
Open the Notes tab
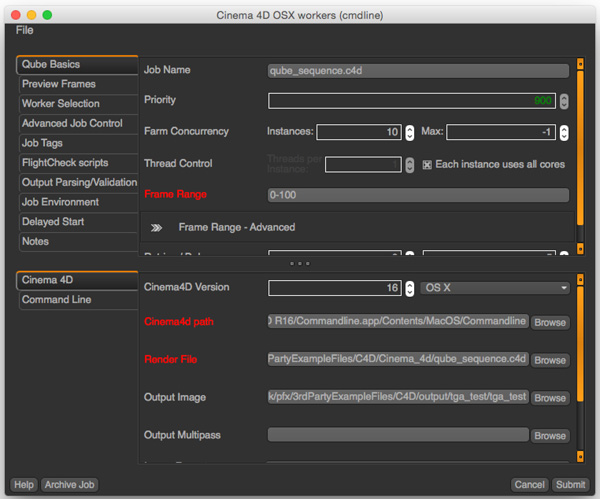78,241
